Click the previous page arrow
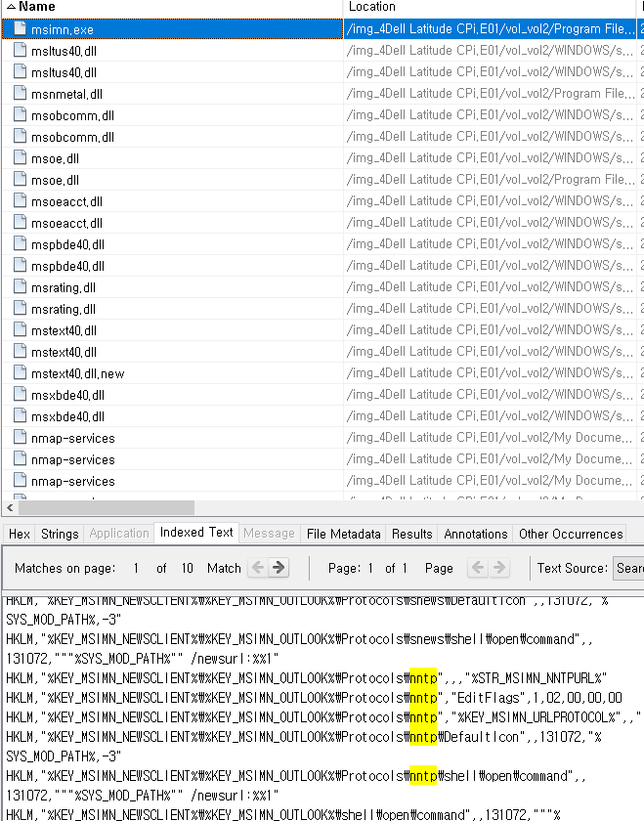The height and width of the screenshot is (821, 644). click(x=478, y=568)
